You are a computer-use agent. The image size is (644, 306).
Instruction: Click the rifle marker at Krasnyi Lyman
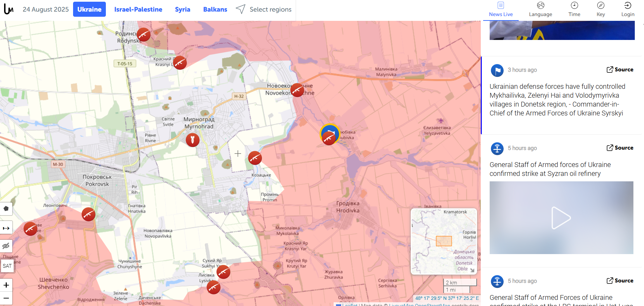[x=180, y=62]
